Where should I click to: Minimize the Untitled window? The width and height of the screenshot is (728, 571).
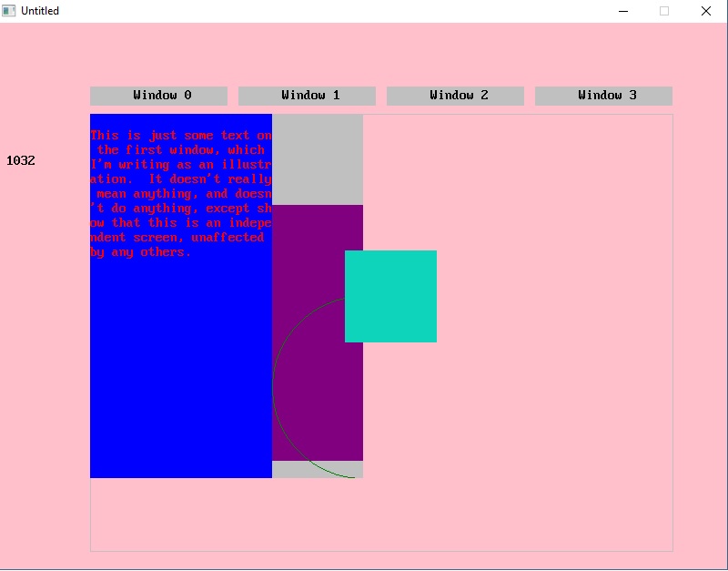tap(623, 11)
